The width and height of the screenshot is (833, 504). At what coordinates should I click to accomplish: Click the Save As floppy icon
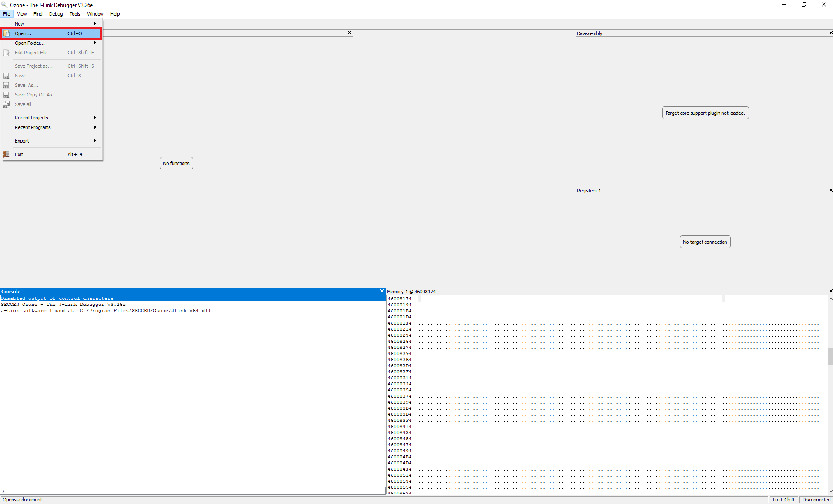coord(6,85)
